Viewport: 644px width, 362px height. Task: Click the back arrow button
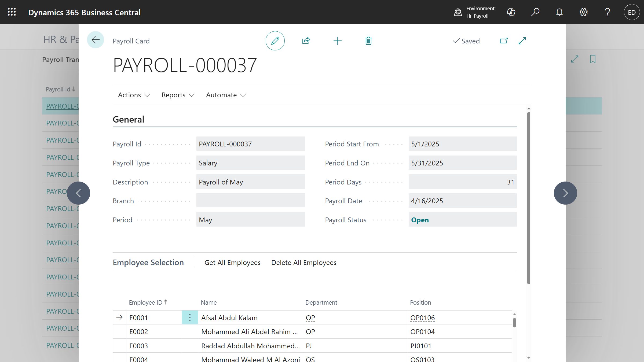pos(95,40)
